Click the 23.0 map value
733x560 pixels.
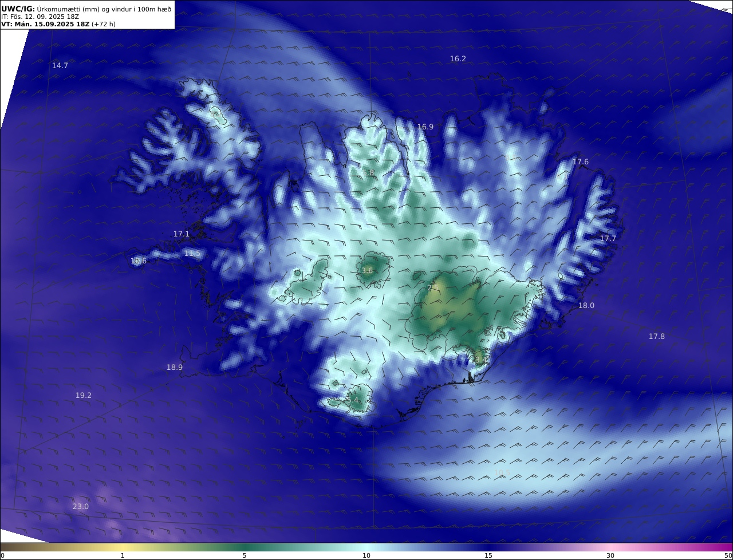tap(81, 507)
